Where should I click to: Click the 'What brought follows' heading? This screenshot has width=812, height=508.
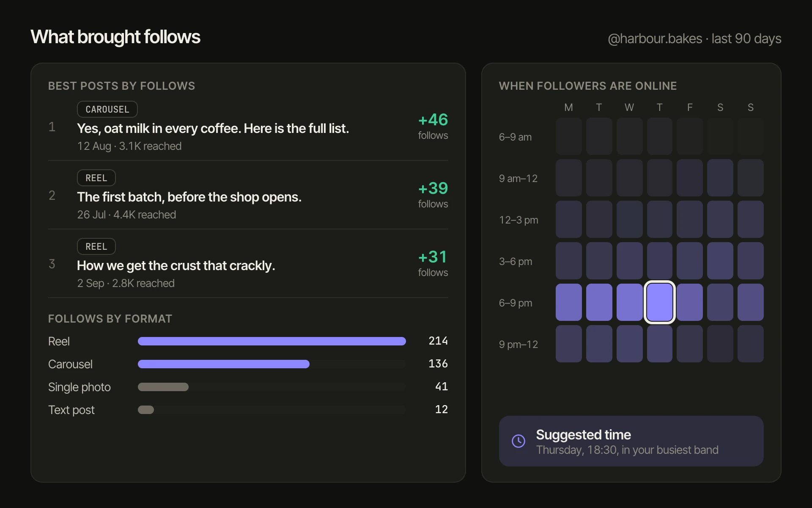click(115, 37)
